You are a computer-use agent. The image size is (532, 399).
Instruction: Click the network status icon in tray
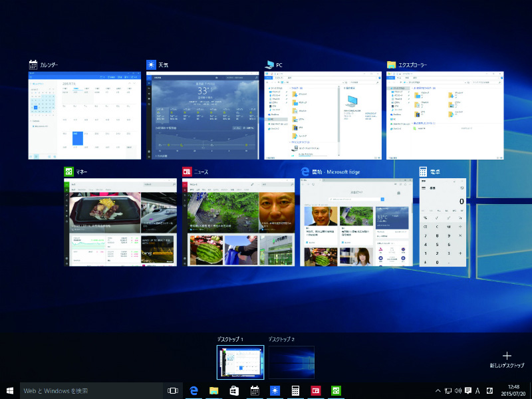point(448,390)
